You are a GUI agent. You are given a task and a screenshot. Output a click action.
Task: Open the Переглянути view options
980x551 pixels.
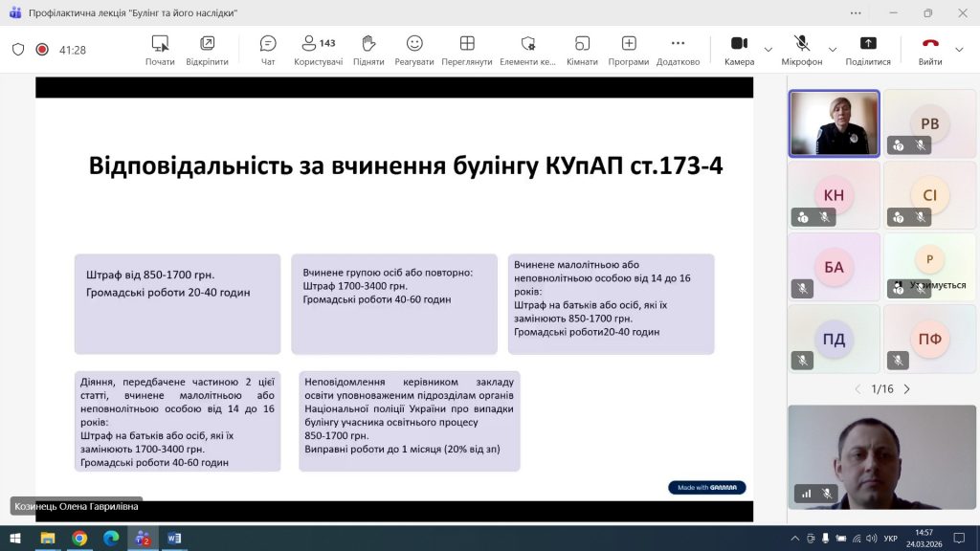pyautogui.click(x=467, y=50)
